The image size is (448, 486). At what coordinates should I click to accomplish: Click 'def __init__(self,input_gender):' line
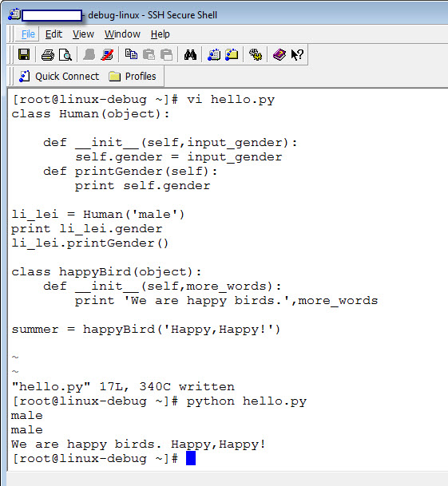[x=170, y=143]
